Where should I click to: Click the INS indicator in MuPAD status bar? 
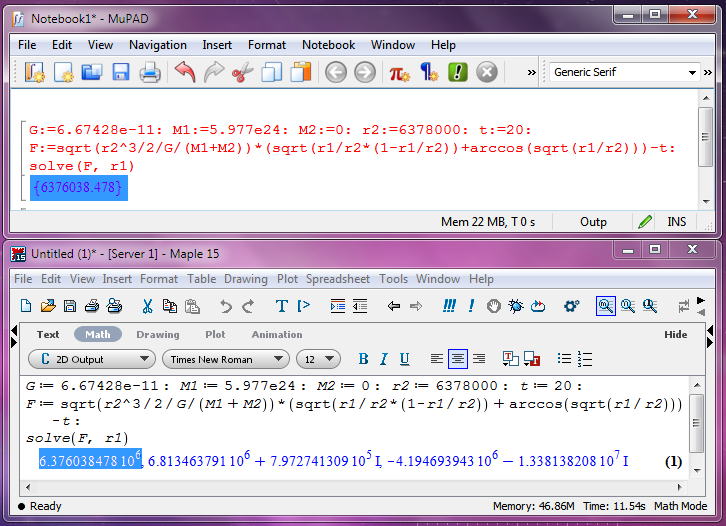tap(676, 222)
